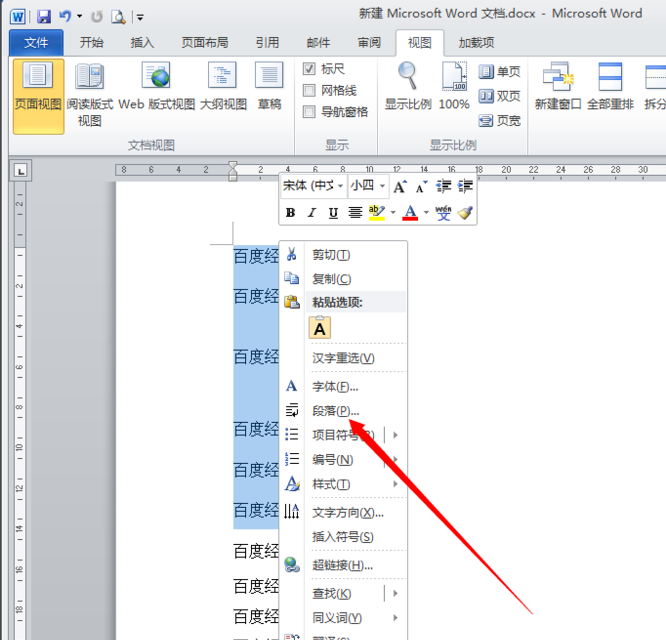Open the Review (审阅) tab
This screenshot has height=640, width=666.
[369, 42]
